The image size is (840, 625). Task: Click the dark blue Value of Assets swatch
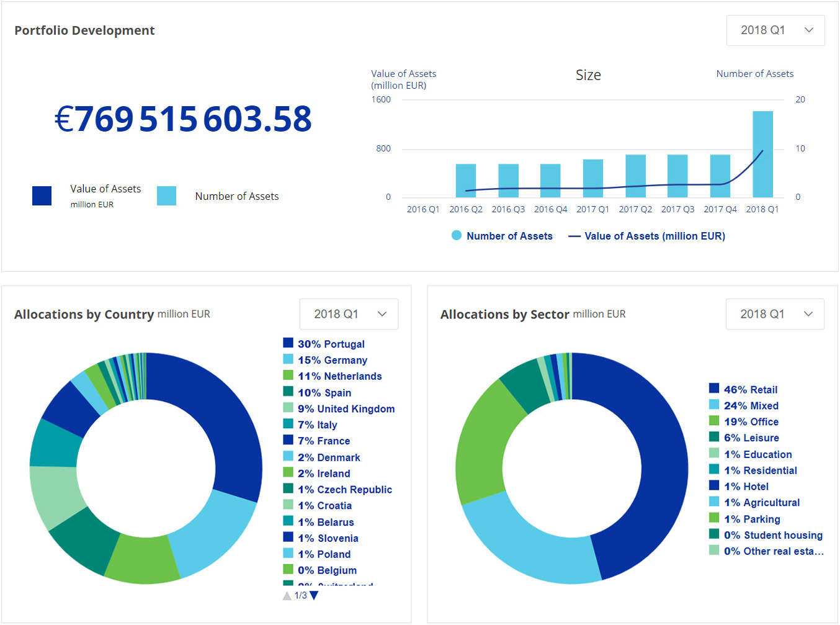[x=42, y=196]
